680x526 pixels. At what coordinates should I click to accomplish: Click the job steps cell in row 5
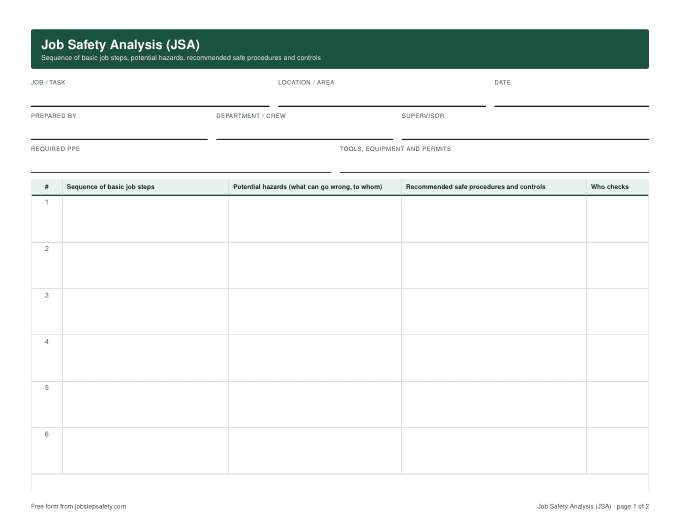click(145, 405)
